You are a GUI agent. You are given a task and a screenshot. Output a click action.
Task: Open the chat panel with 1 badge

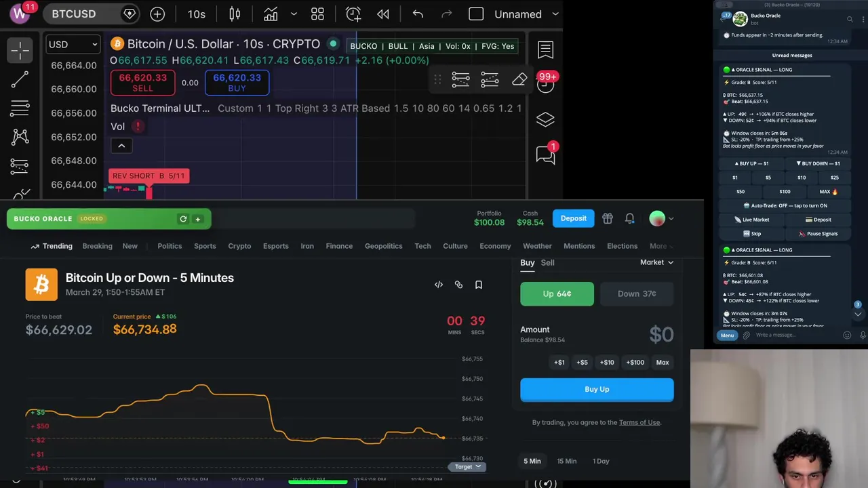pos(546,154)
